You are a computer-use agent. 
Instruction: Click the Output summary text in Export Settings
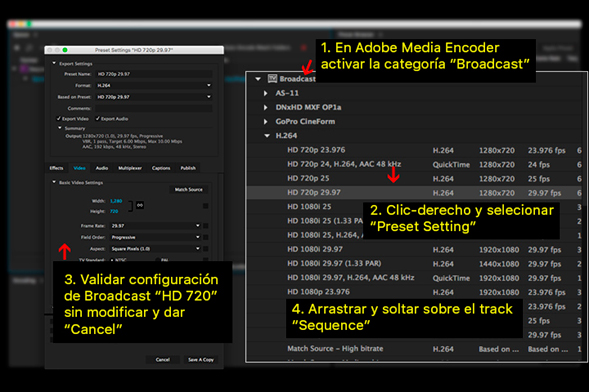pos(124,141)
